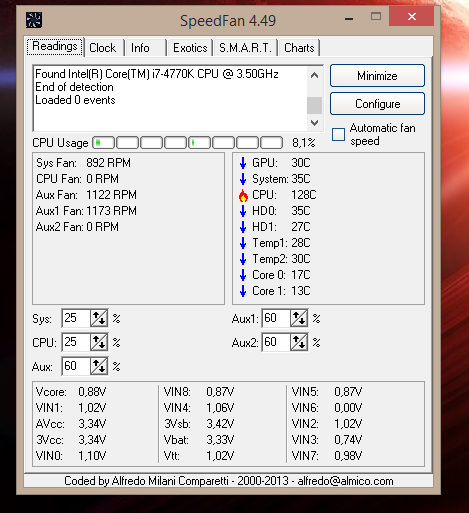
Task: Click the 'Aux1 Fan: 1173 RPM' reading
Action: [x=86, y=211]
